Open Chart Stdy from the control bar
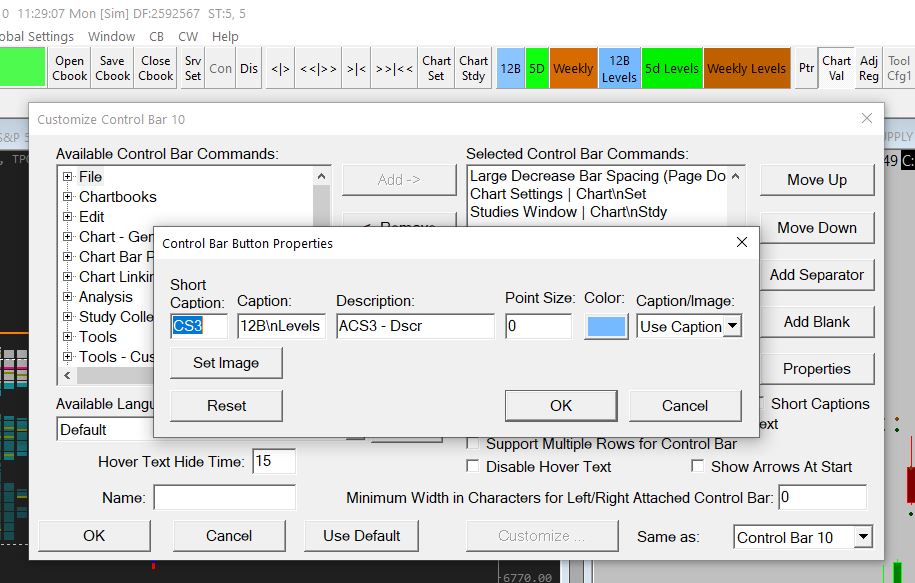The height and width of the screenshot is (583, 915). (473, 68)
